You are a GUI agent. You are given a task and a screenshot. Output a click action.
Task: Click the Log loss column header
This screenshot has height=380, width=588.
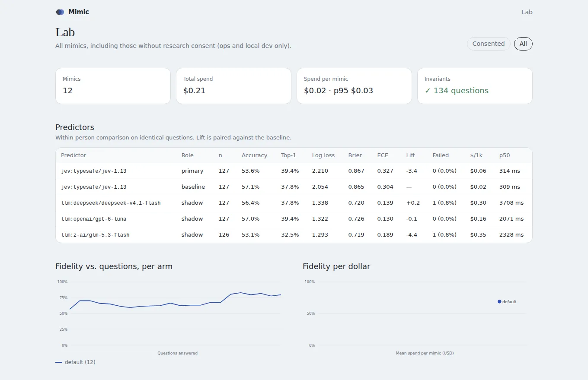point(323,155)
